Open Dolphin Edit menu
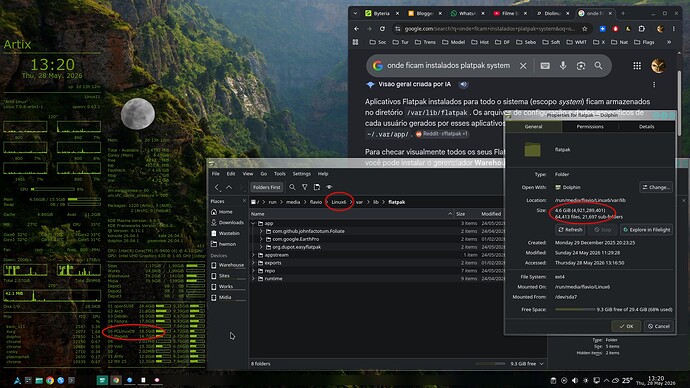This screenshot has height=388, width=690. tap(231, 174)
